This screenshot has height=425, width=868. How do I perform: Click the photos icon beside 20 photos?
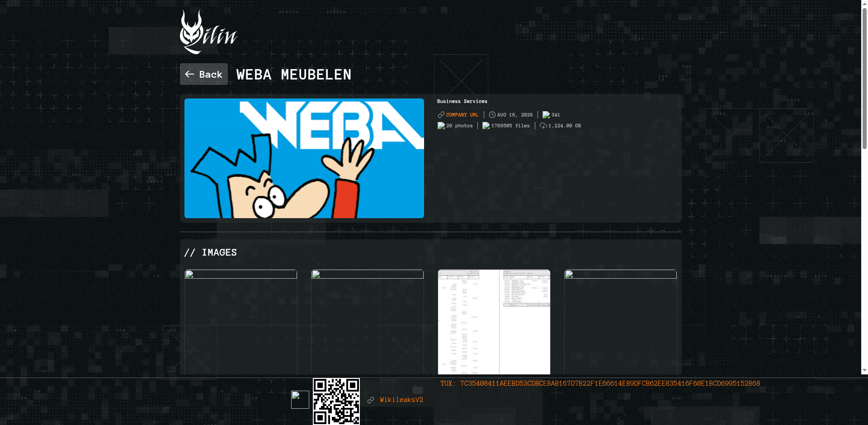[441, 126]
